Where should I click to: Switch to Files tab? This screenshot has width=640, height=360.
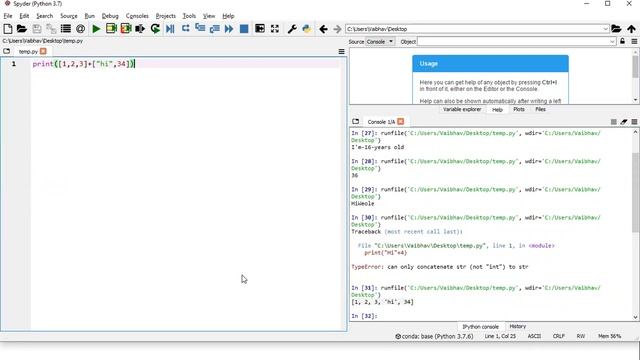point(540,109)
